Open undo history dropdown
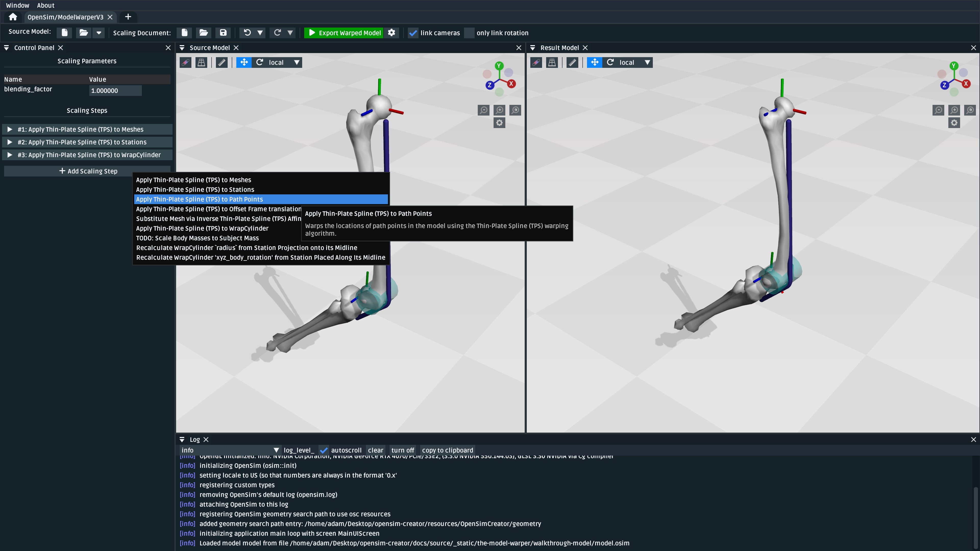The height and width of the screenshot is (551, 980). (x=260, y=33)
